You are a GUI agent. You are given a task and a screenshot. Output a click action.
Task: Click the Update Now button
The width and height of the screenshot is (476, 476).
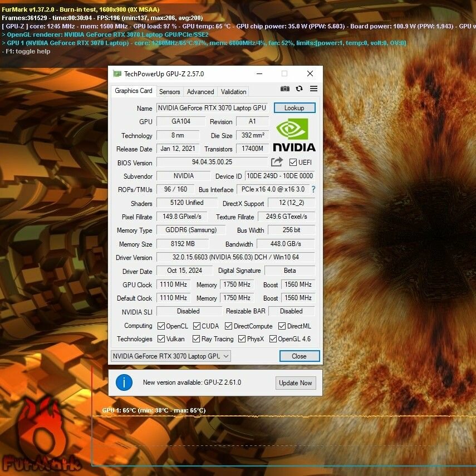(x=296, y=383)
